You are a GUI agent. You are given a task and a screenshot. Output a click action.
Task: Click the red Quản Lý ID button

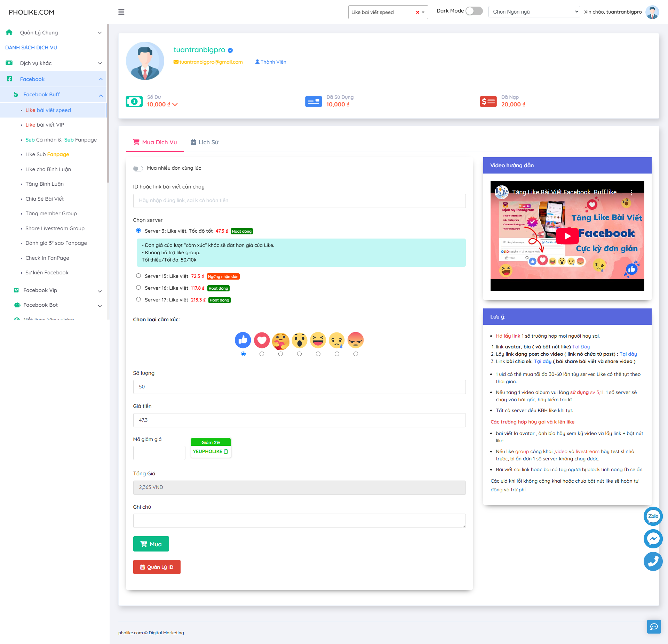tap(157, 567)
